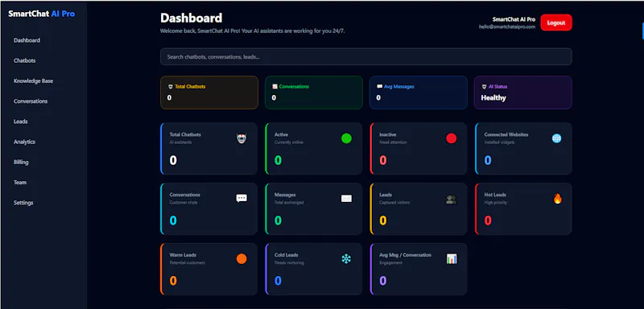The width and height of the screenshot is (644, 309).
Task: Click the orange circle on Warm Leads
Action: click(242, 259)
